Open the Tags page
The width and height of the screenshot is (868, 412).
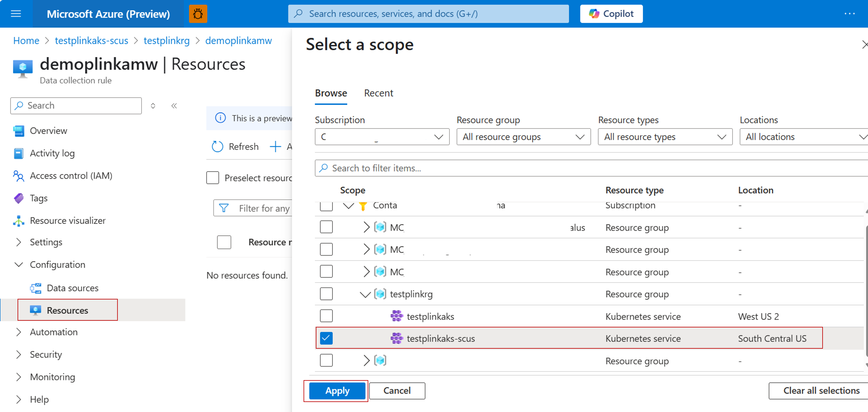click(x=38, y=198)
